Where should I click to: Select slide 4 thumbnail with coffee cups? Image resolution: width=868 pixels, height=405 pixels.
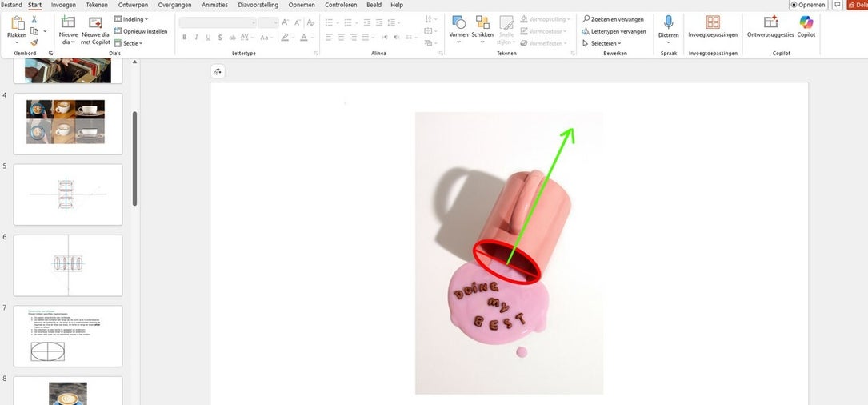tap(67, 123)
